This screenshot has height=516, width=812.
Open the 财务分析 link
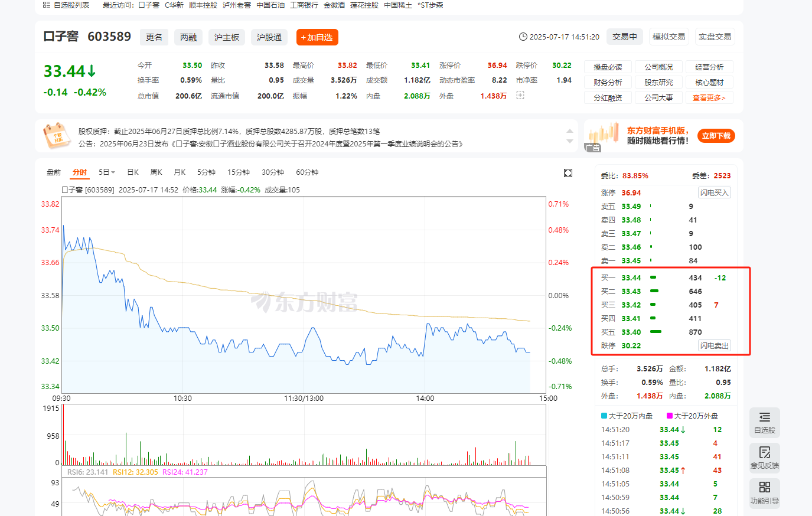click(608, 82)
